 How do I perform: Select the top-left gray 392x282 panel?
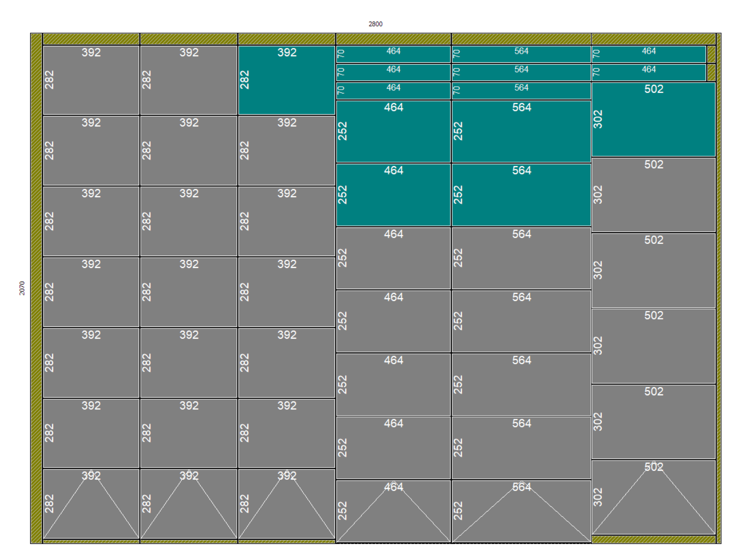pyautogui.click(x=91, y=80)
